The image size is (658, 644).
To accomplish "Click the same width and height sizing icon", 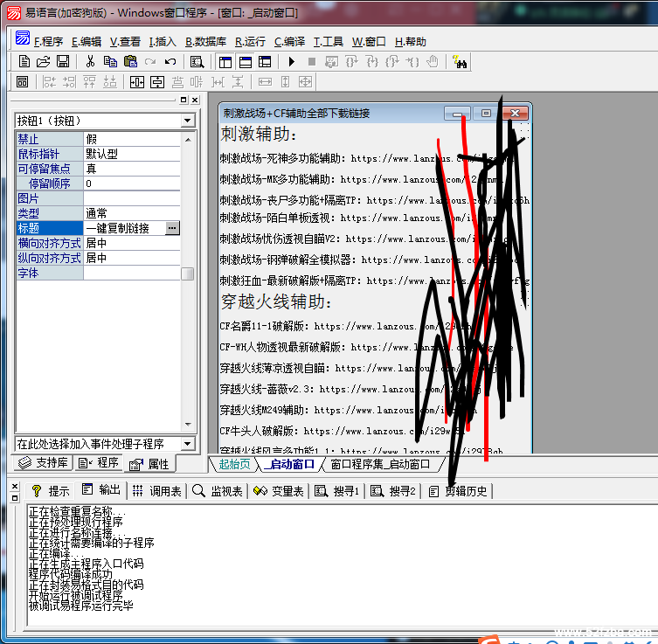I will 305,82.
